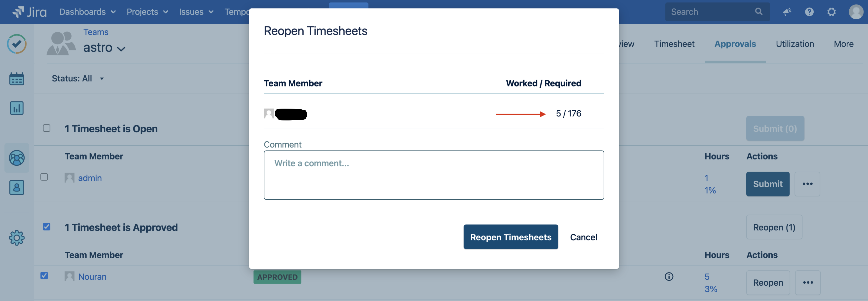Click the Reopen Timesheets button
The image size is (868, 301).
click(510, 237)
